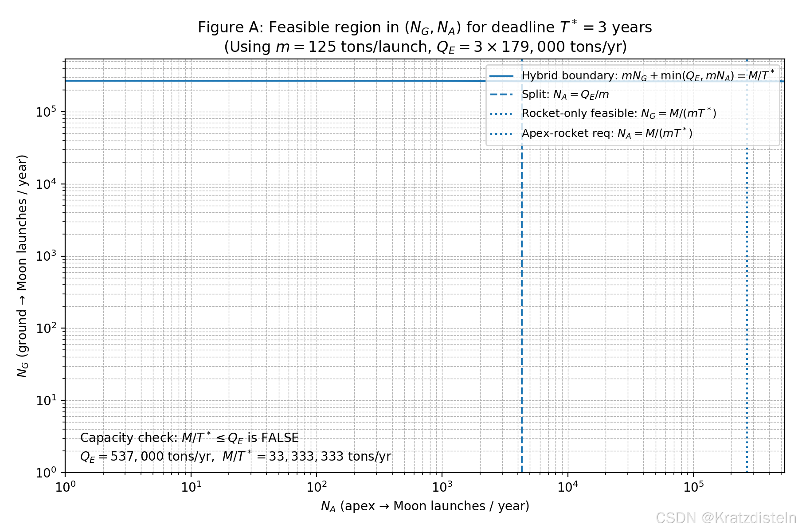Click the x-axis tick label 10^4
The width and height of the screenshot is (798, 532).
point(568,487)
